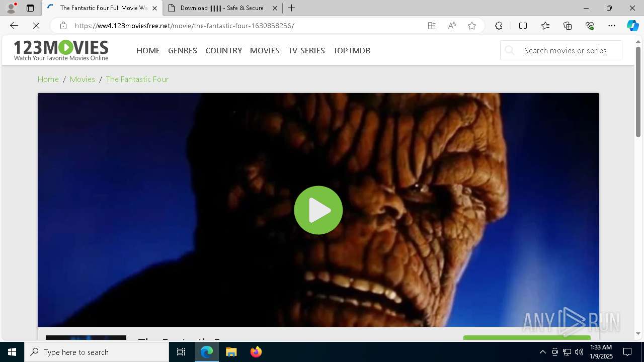Screen dimensions: 644x362
Task: Open the COUNTRY menu
Action: pyautogui.click(x=223, y=50)
